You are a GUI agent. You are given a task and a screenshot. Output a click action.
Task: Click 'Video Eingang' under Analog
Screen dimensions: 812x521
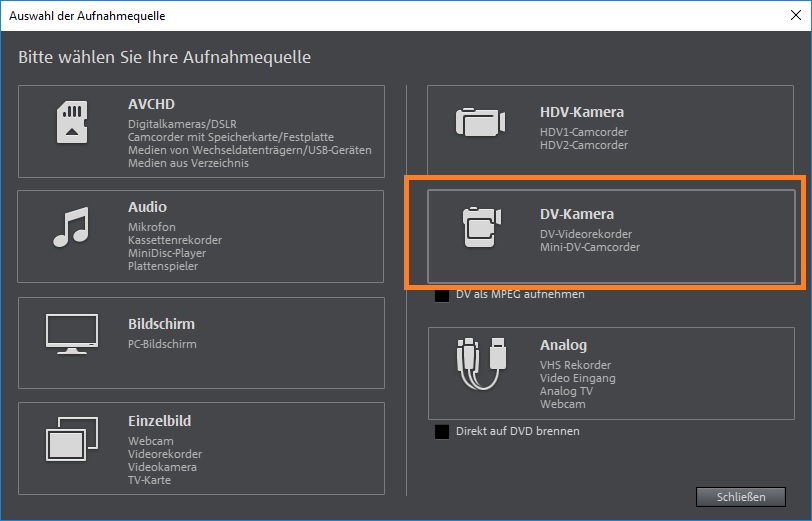coord(577,378)
